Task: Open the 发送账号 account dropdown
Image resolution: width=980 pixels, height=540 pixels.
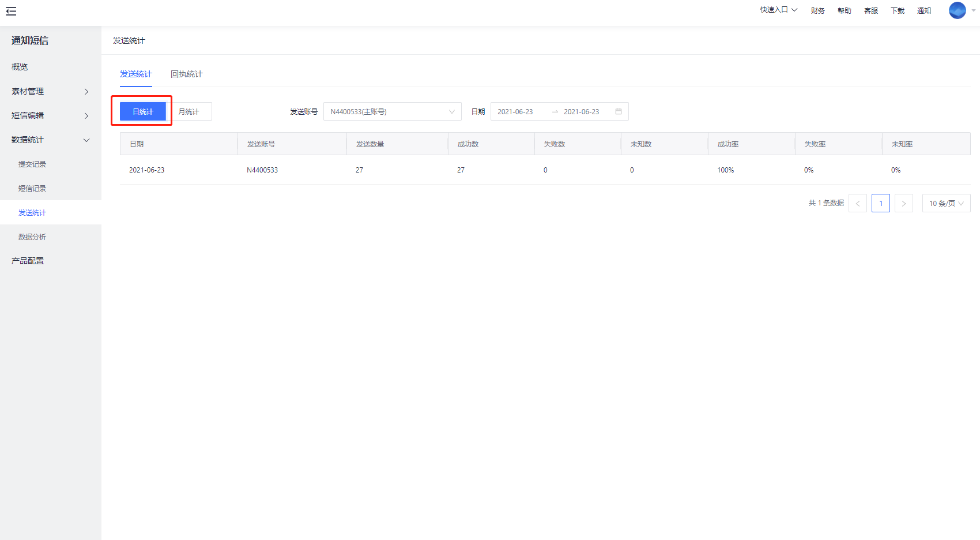Action: click(392, 111)
